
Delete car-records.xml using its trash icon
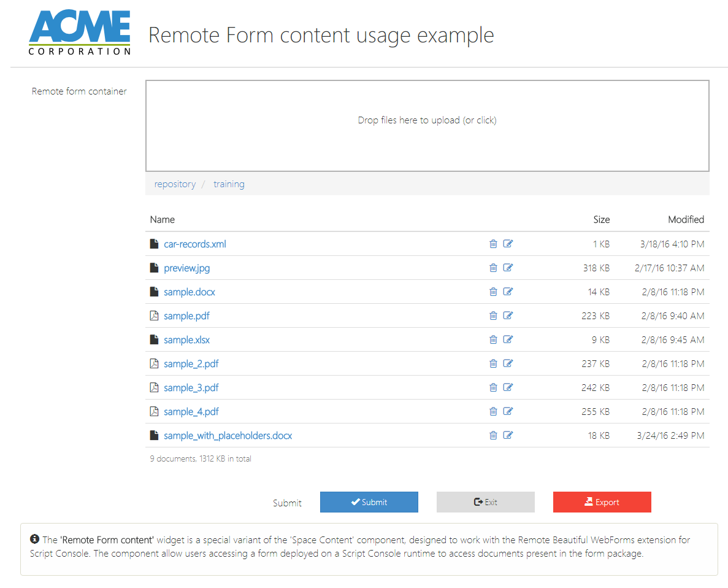tap(493, 244)
